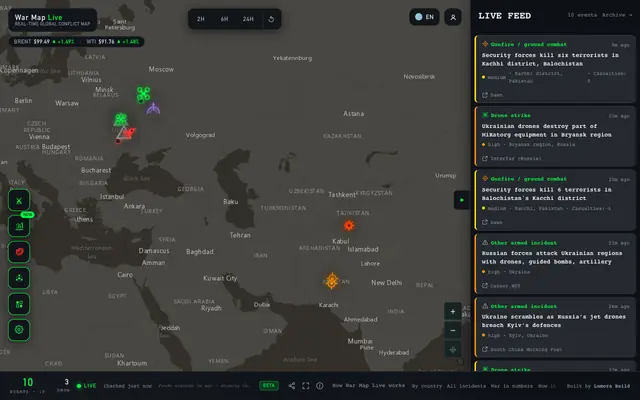640x400 pixels.
Task: Click the Kyiv, Ukraine location text
Action: click(x=526, y=335)
